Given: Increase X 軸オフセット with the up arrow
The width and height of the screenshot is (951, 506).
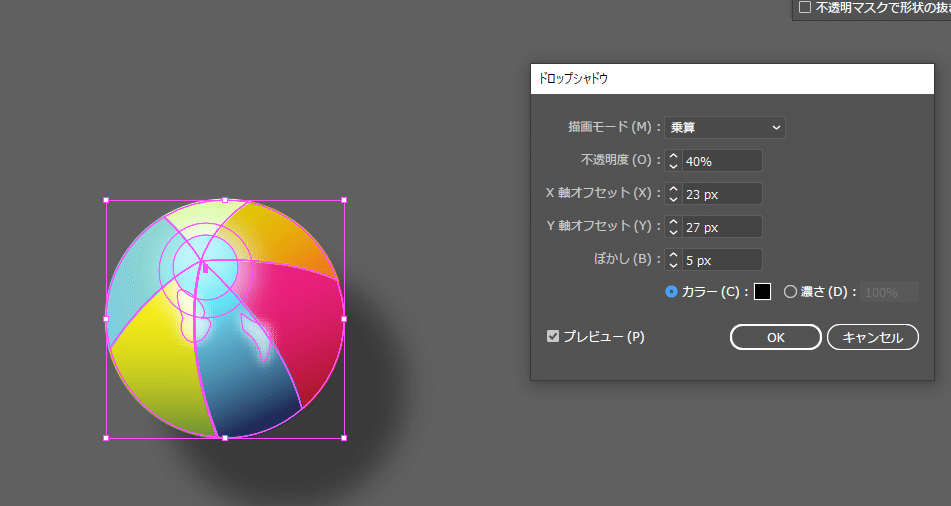Looking at the screenshot, I should pos(673,189).
